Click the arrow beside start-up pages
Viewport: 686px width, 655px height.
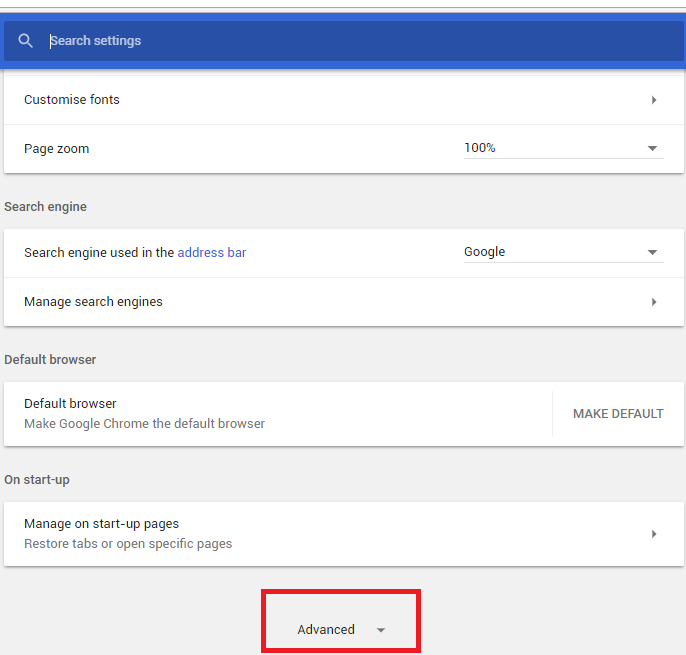tap(654, 534)
